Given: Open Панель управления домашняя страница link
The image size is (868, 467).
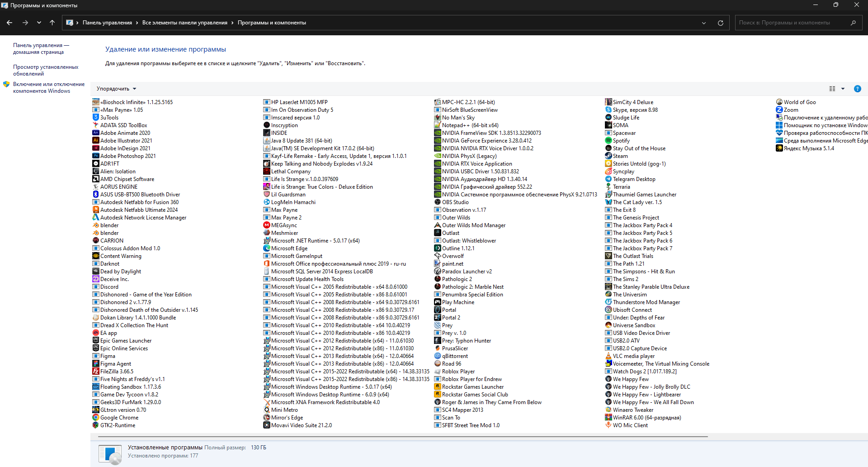Looking at the screenshot, I should [x=41, y=48].
